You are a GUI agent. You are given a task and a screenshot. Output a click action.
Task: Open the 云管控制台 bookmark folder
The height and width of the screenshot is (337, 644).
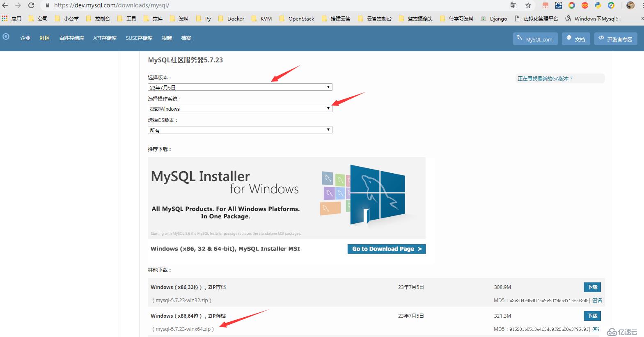tap(375, 18)
